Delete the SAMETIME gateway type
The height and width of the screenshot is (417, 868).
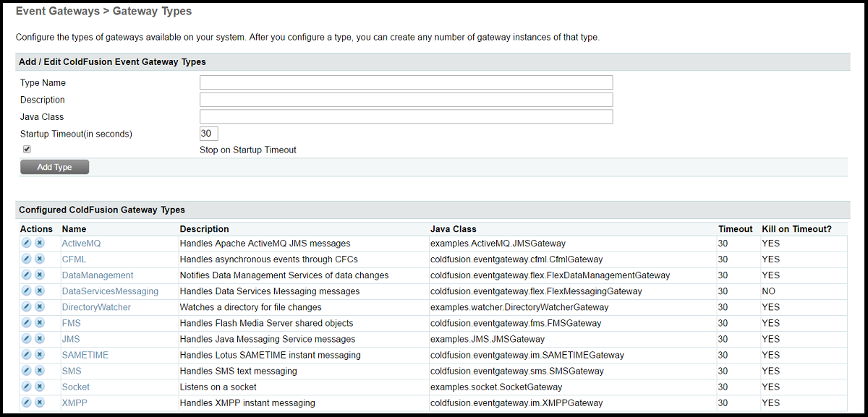coord(40,355)
